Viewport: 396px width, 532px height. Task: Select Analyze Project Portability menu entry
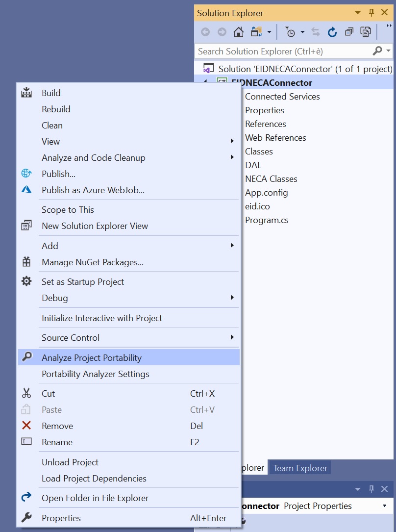point(92,357)
